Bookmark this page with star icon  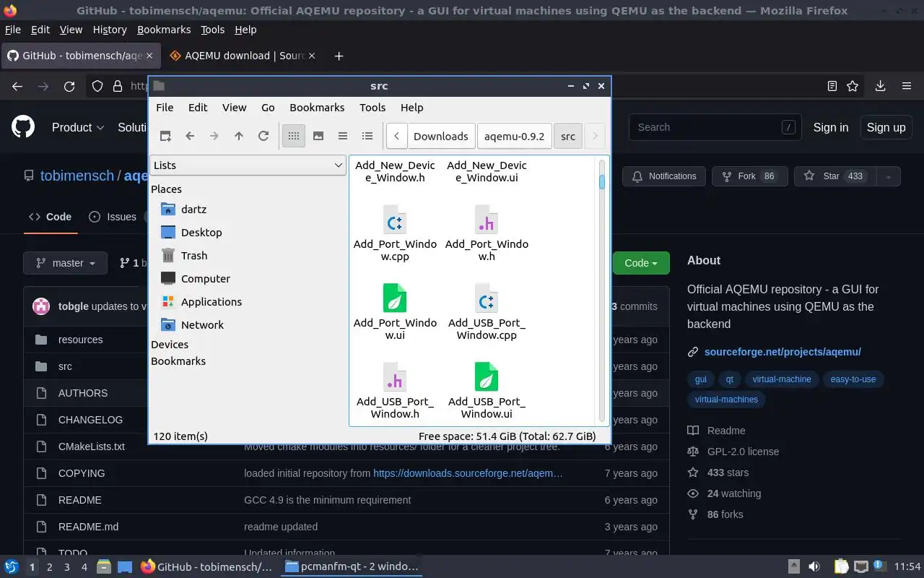coord(853,86)
